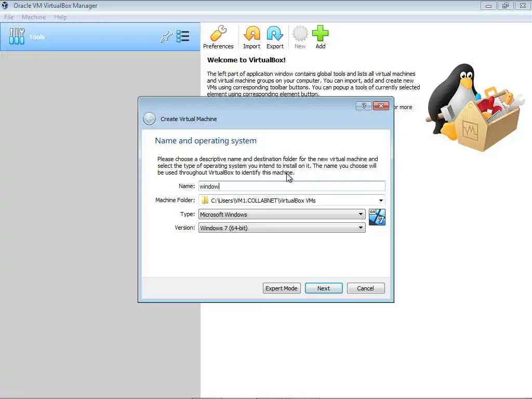This screenshot has width=532, height=399.
Task: Restore down the VirtualBox Manager window
Action: pyautogui.click(x=506, y=5)
